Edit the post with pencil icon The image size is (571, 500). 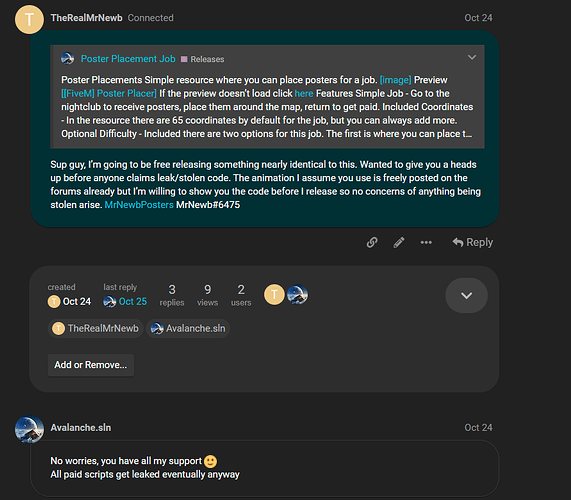pos(399,242)
